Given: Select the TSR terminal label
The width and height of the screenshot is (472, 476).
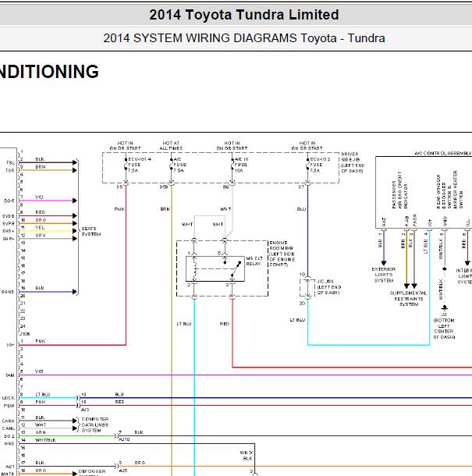Looking at the screenshot, I should [10, 170].
